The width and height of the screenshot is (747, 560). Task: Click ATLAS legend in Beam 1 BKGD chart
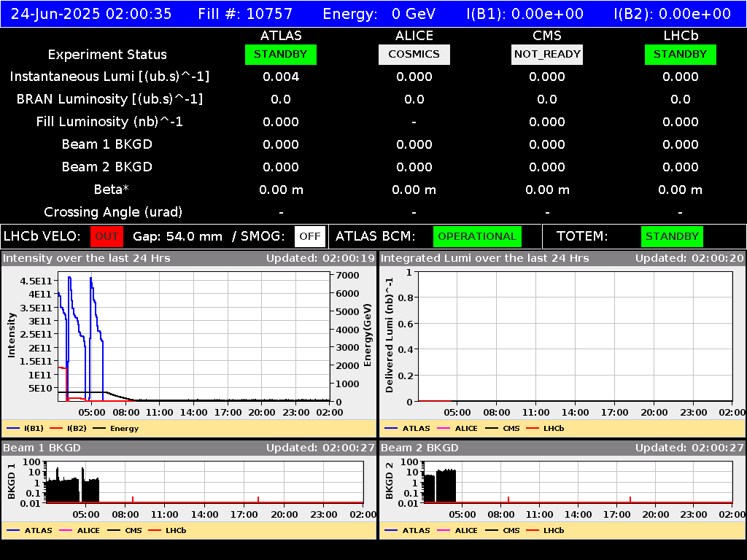pyautogui.click(x=29, y=531)
